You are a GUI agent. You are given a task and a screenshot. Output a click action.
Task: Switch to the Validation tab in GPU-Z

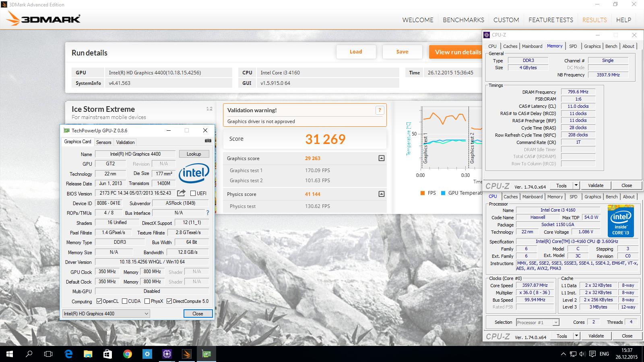click(125, 142)
